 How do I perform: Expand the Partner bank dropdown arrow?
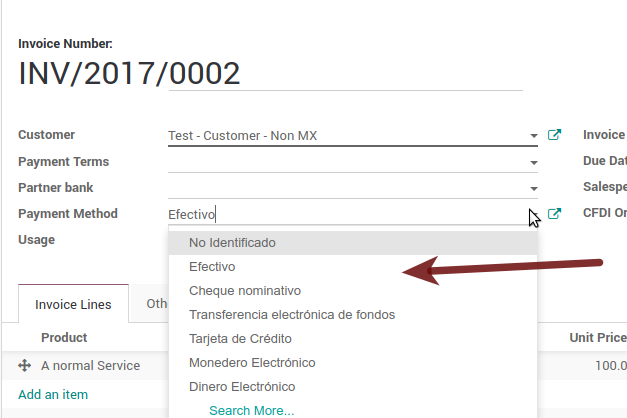click(x=534, y=188)
